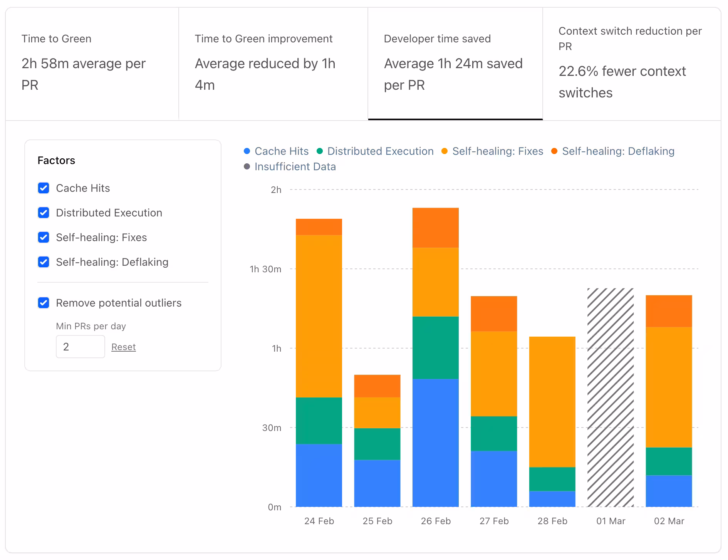Disable the Distributed Execution factor

[43, 213]
